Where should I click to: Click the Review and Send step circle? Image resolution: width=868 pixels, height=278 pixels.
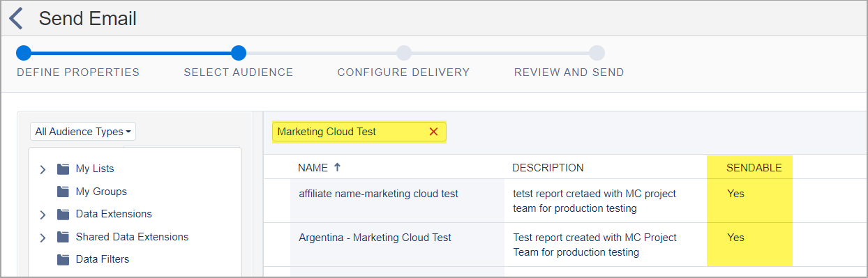[597, 53]
